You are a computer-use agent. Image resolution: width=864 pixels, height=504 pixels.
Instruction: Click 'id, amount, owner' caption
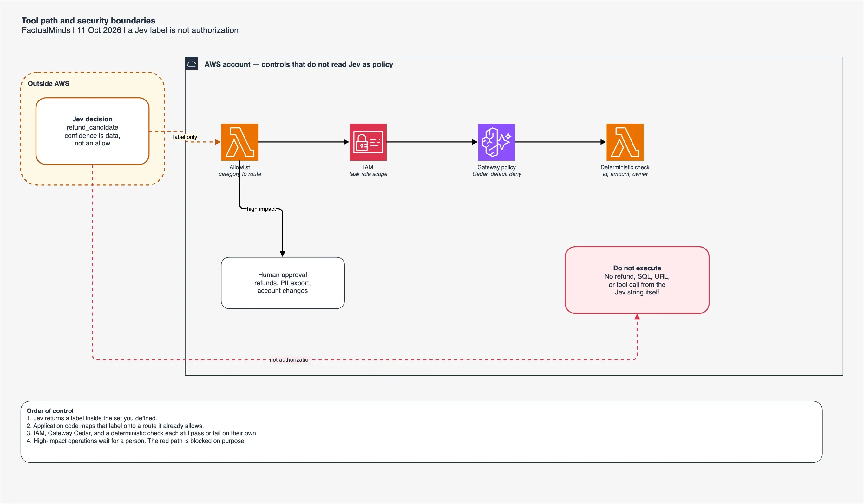click(625, 174)
